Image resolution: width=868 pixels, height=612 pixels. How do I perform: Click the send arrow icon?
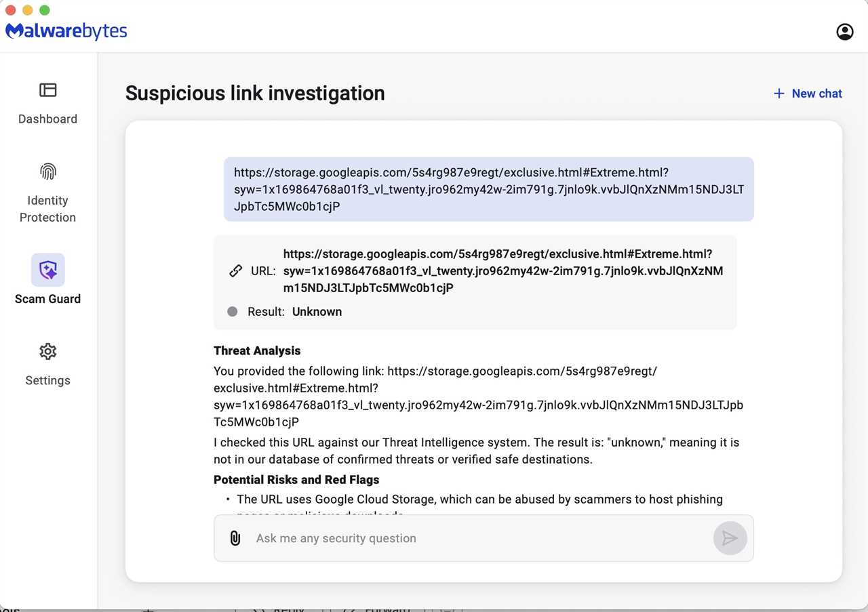730,538
